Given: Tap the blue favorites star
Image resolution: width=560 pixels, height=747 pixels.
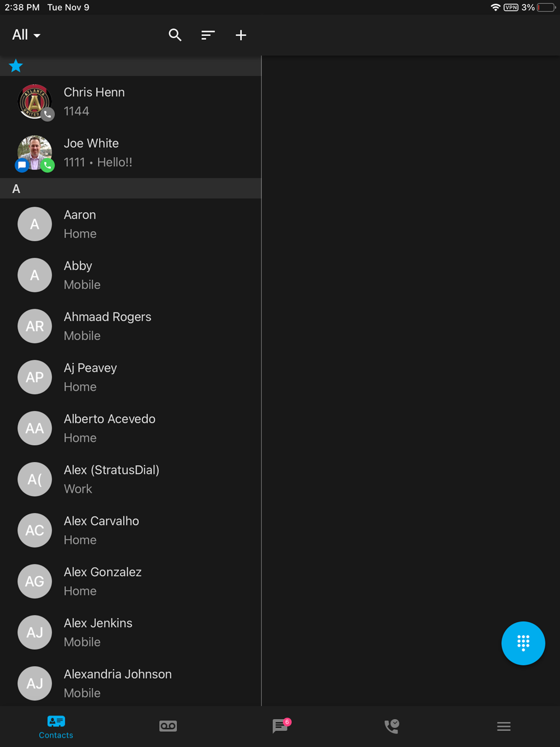Looking at the screenshot, I should pos(16,66).
